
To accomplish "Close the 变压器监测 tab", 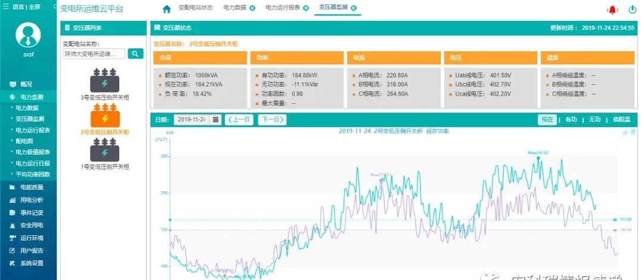I will (x=354, y=8).
